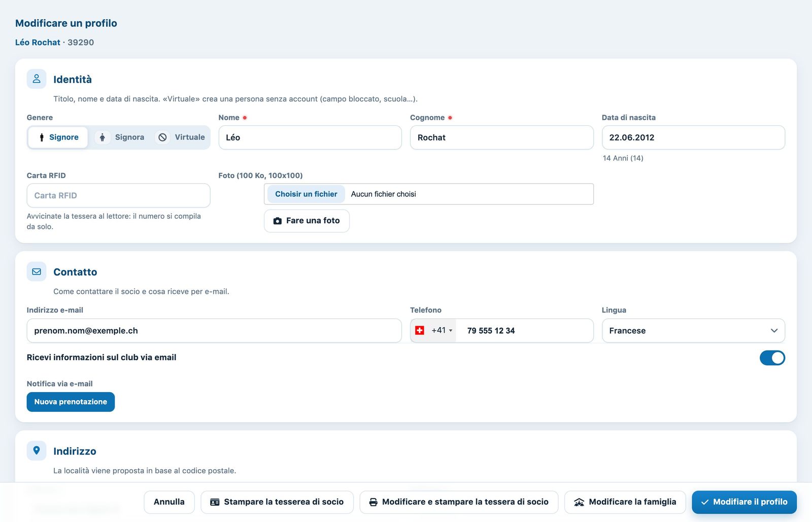Click the Carta RFID input field
The image size is (812, 522).
pyautogui.click(x=118, y=195)
